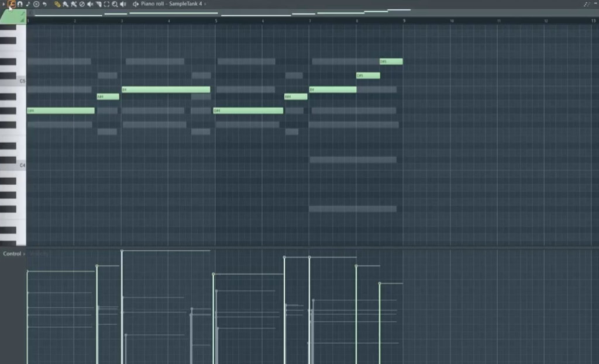The width and height of the screenshot is (599, 364).
Task: Select the Zoom magnifier tool
Action: [115, 4]
